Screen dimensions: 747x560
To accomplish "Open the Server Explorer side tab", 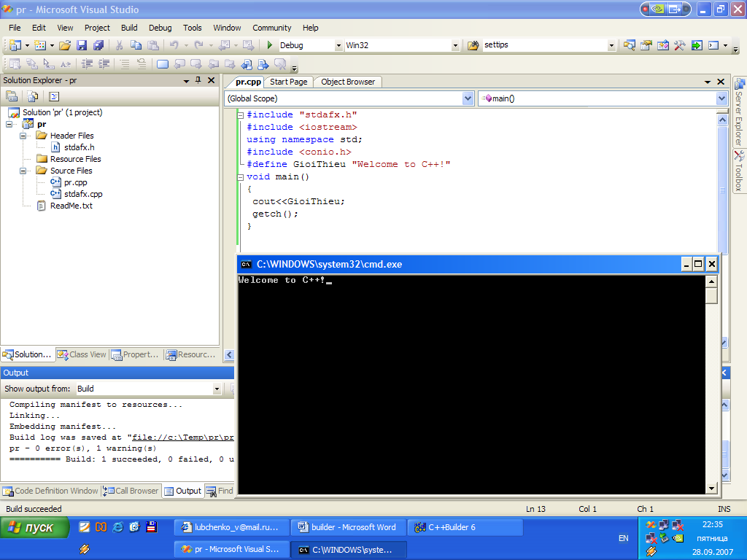I will 739,112.
